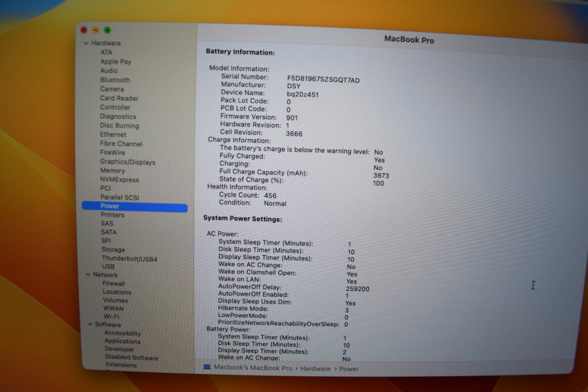Select Bluetooth in the sidebar
588x392 pixels.
[x=115, y=80]
